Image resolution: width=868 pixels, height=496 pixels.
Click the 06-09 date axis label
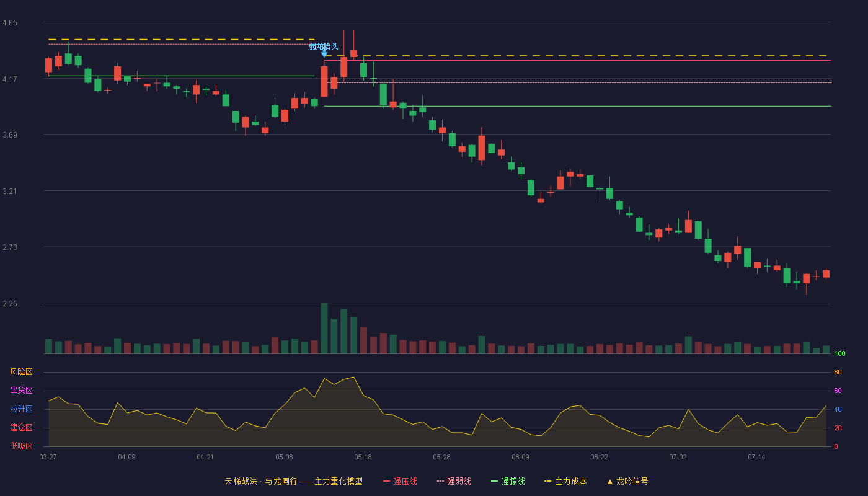520,457
